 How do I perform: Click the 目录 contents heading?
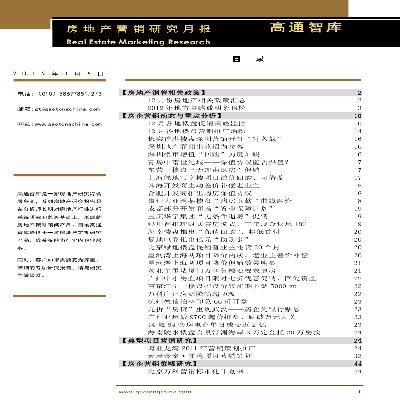tap(248, 59)
